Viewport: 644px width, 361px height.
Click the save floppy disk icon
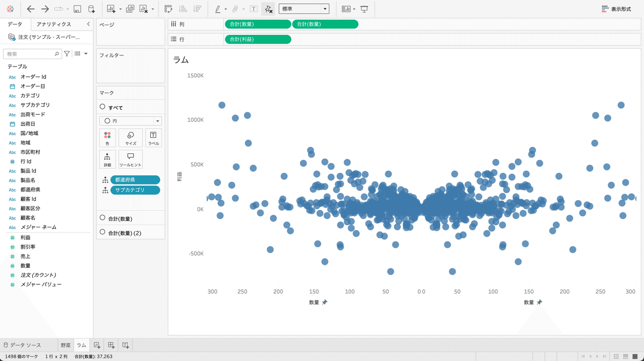[x=77, y=9]
